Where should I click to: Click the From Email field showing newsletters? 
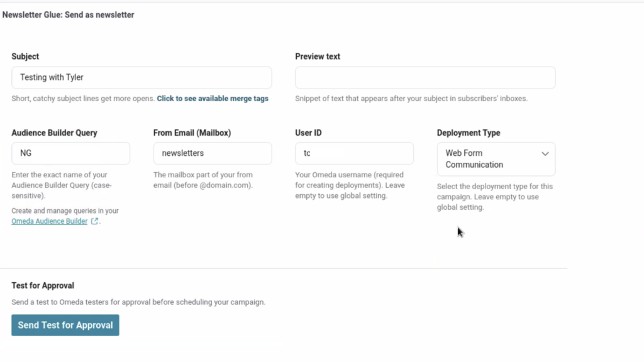[213, 153]
